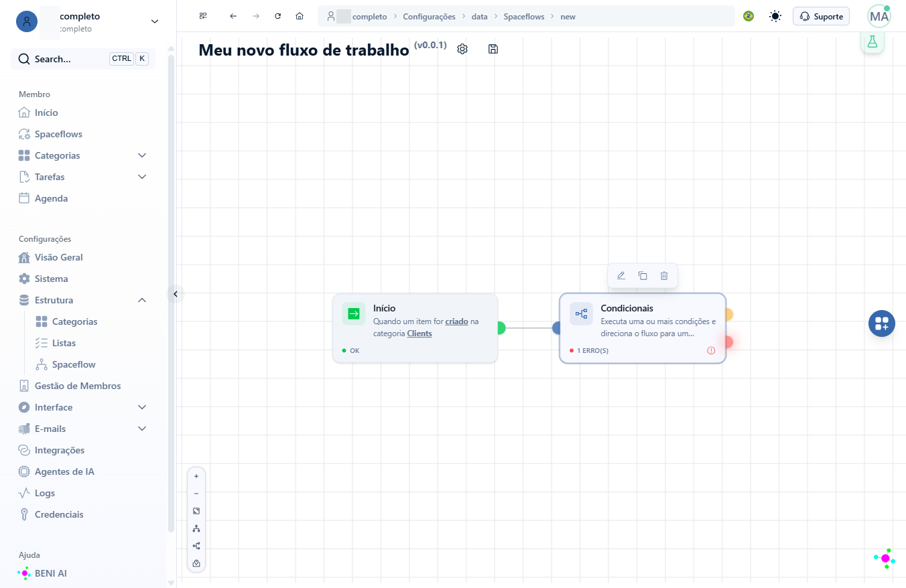Image resolution: width=906 pixels, height=588 pixels.
Task: Select Spaceflow under Estrutura
Action: pyautogui.click(x=74, y=364)
